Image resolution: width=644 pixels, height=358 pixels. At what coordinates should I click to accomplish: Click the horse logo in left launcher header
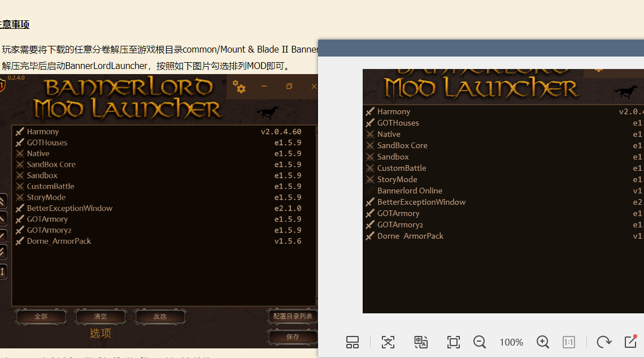[x=267, y=112]
